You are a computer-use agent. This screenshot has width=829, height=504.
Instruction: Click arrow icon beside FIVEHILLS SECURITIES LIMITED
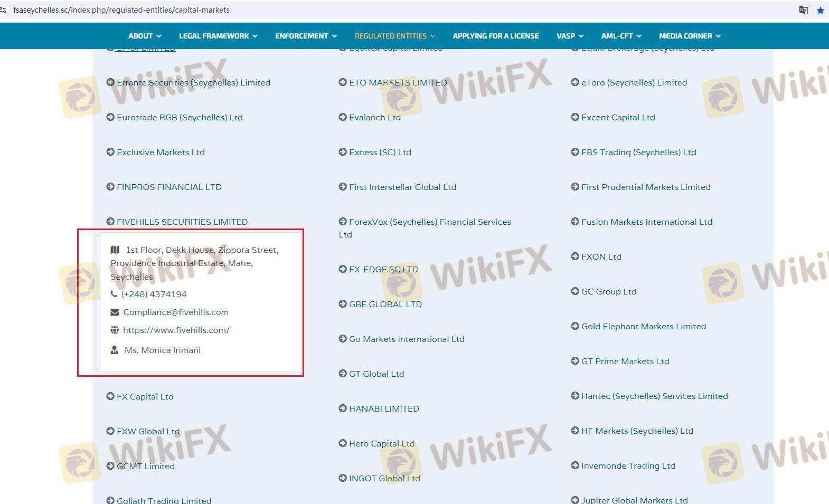coord(110,222)
